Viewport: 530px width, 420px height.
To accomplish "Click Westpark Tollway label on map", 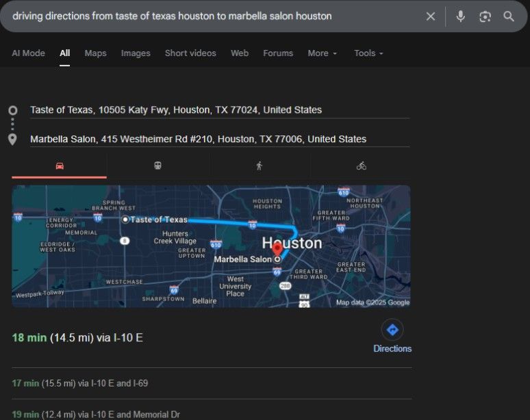I will (40, 293).
